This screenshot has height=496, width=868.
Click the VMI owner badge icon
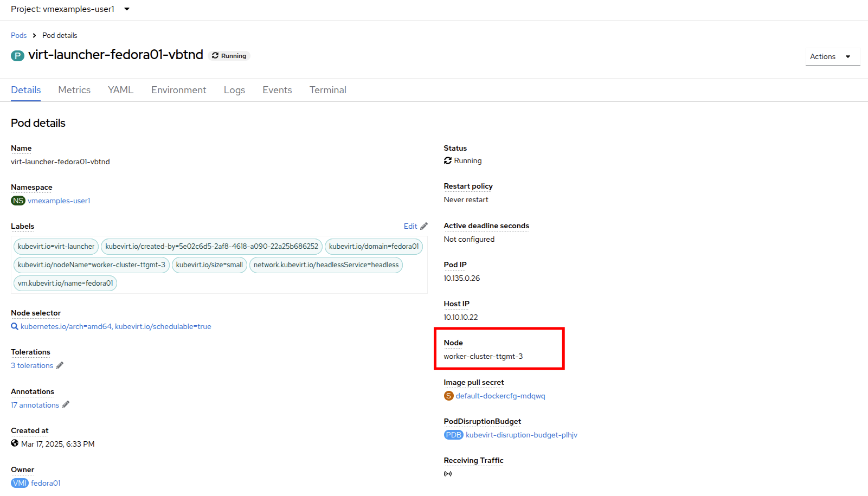20,483
